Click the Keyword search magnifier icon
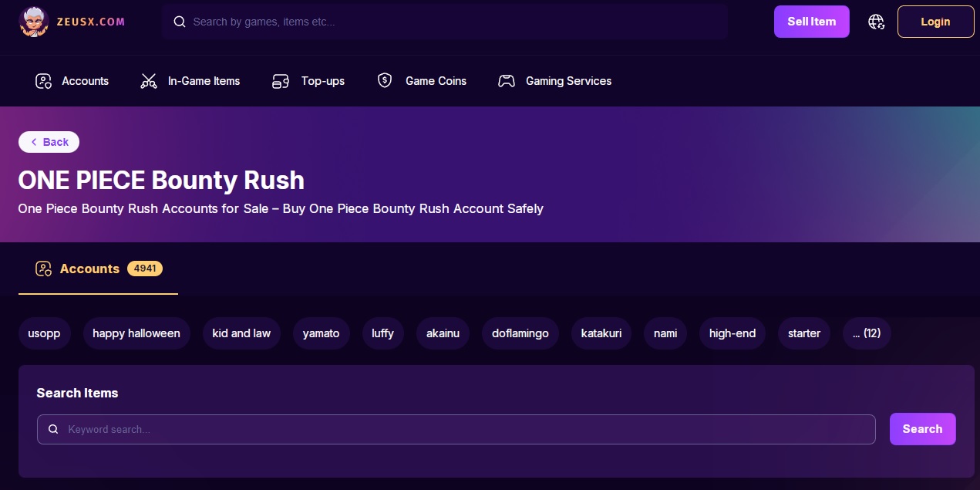This screenshot has height=490, width=980. click(53, 429)
